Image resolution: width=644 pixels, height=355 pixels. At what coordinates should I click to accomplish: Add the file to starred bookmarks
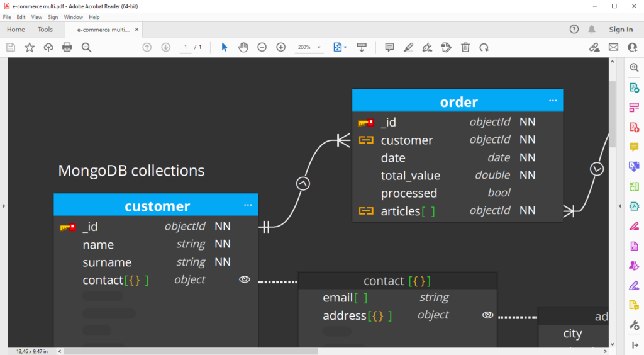[x=30, y=47]
